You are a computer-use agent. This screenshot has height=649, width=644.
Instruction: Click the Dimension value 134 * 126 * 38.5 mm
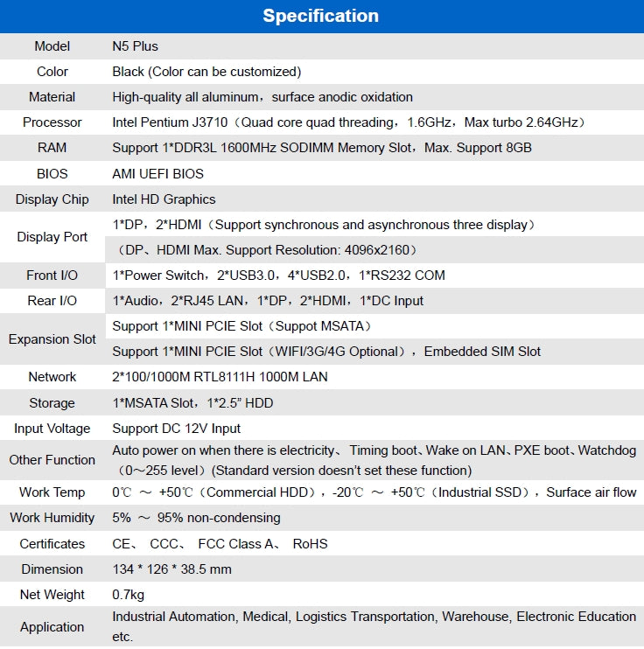(x=171, y=569)
